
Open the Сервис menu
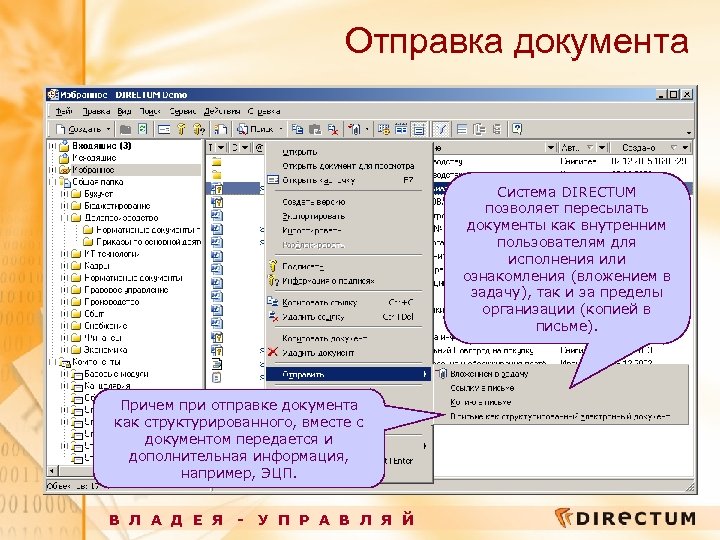(182, 111)
